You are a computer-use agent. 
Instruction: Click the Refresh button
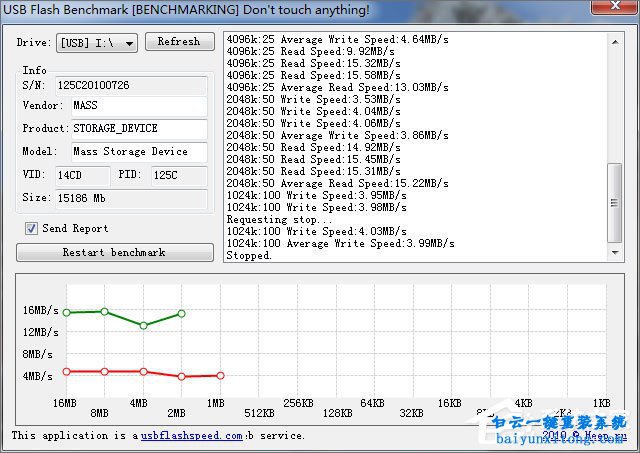point(179,42)
